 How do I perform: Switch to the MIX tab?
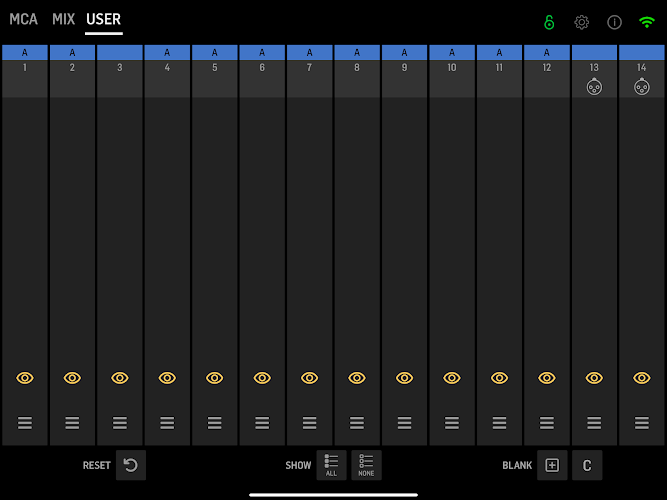(63, 19)
